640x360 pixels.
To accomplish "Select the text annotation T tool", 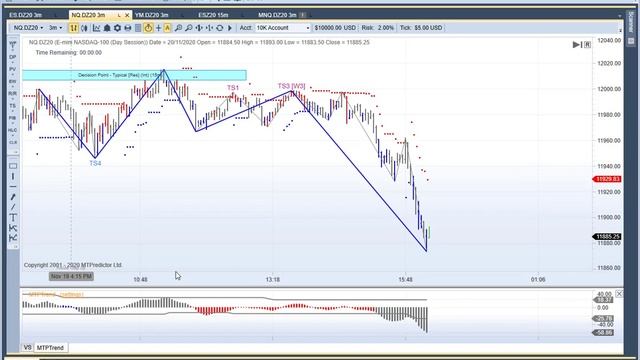I will pos(13,217).
